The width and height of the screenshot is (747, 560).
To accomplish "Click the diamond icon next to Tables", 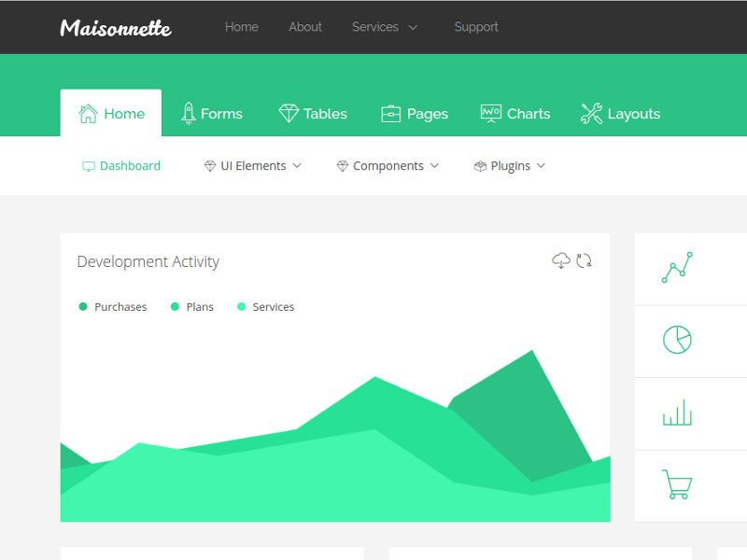I will pos(289,113).
